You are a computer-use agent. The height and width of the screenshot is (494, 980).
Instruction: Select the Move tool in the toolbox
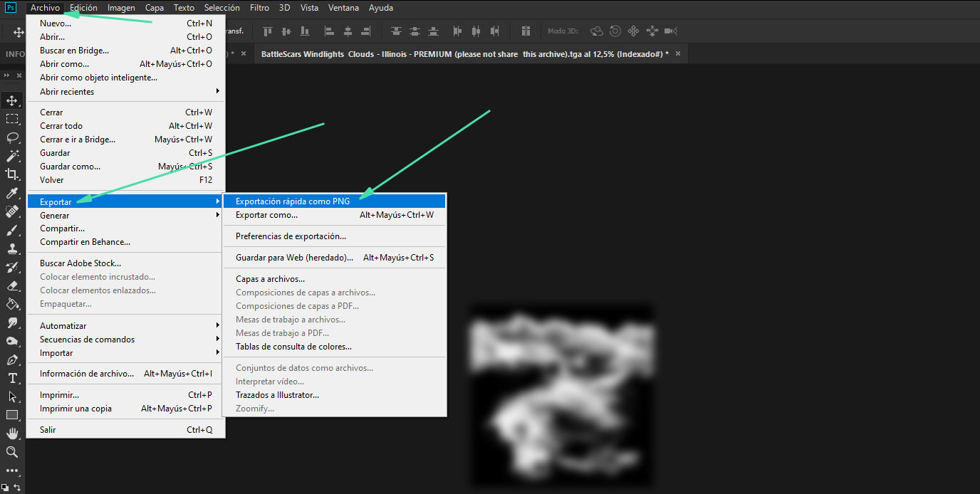click(12, 100)
